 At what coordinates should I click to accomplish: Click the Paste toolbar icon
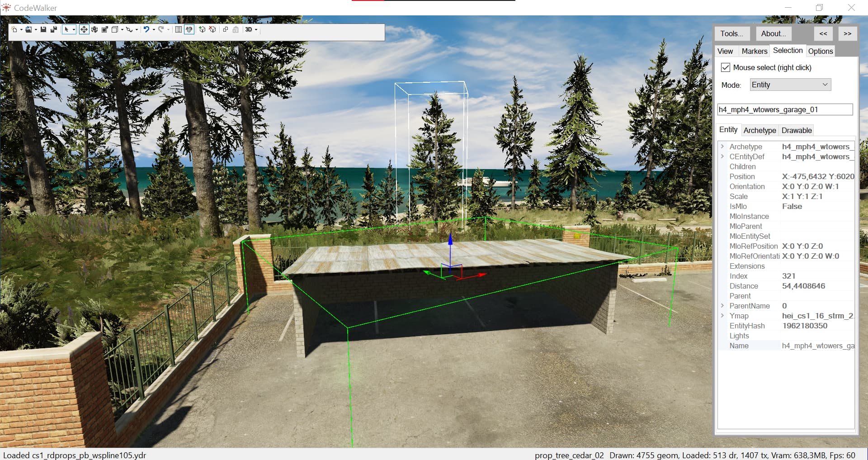[236, 29]
